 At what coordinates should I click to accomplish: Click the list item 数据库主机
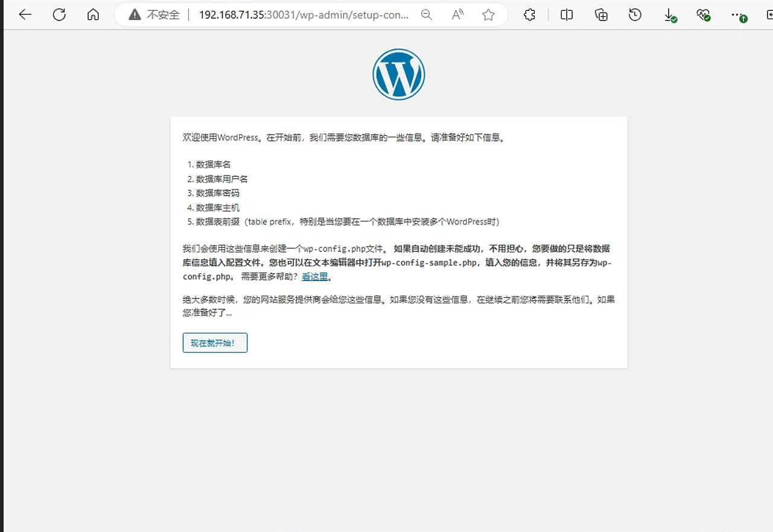217,207
